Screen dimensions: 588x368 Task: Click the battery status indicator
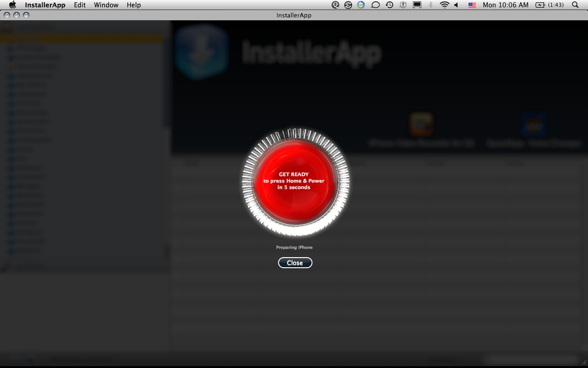pos(549,5)
